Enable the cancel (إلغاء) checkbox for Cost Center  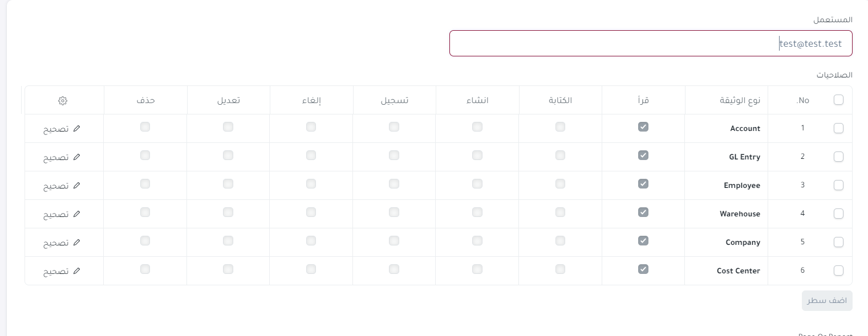[311, 269]
